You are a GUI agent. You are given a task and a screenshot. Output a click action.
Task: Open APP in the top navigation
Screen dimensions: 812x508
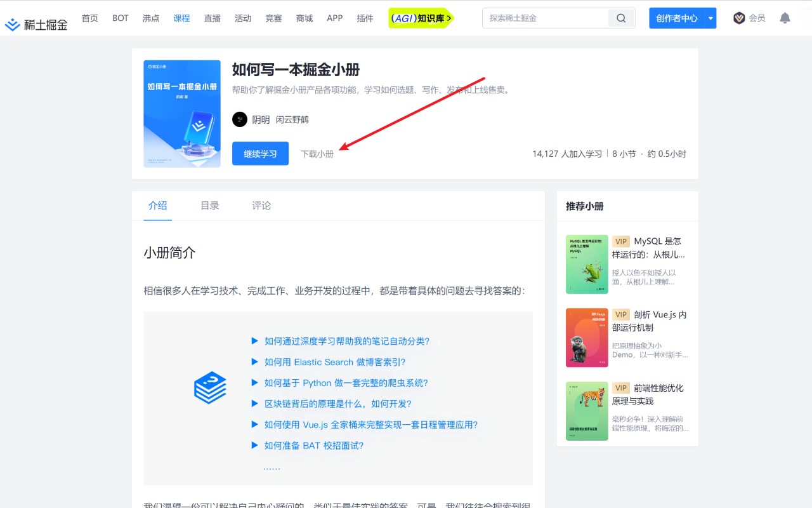335,18
